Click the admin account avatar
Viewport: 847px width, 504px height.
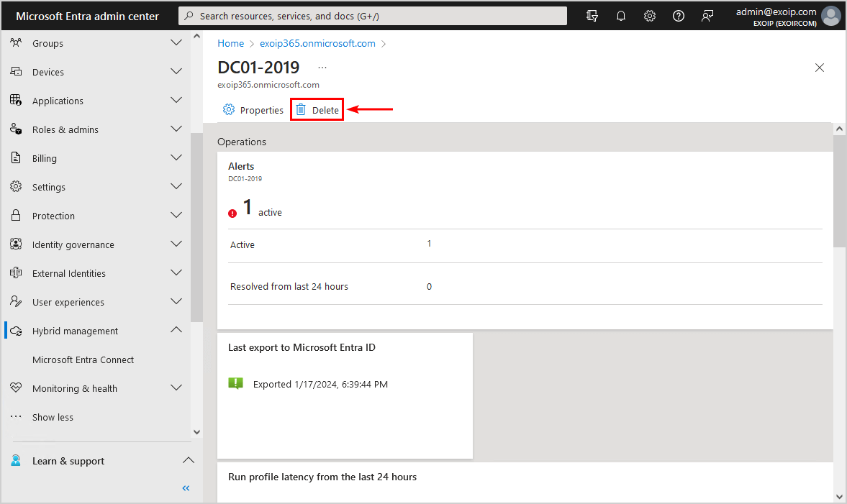831,16
